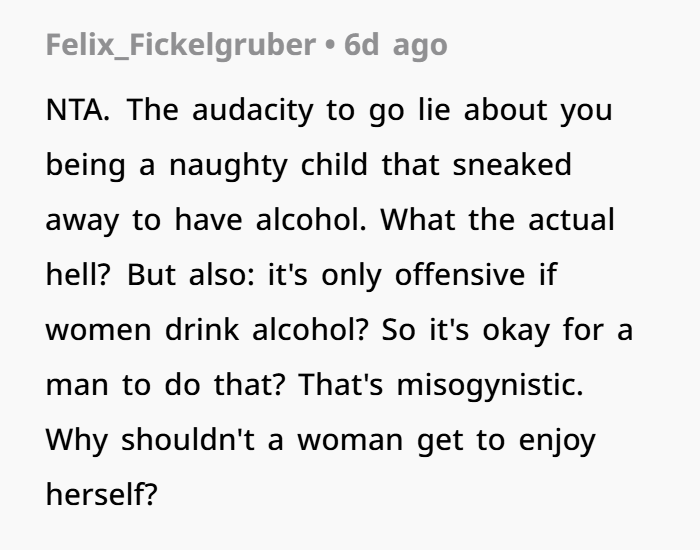This screenshot has height=550, width=700.
Task: Click the word 'alcohol?' on fifth line
Action: click(310, 329)
